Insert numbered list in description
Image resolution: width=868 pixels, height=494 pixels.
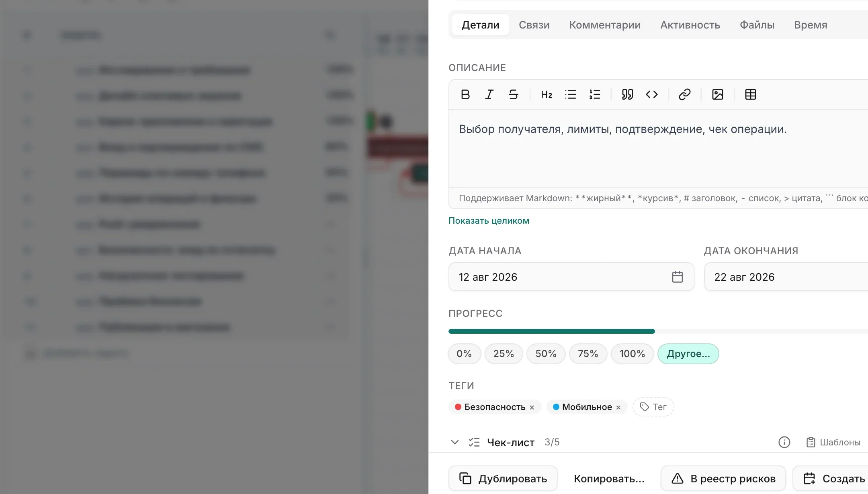coord(595,94)
